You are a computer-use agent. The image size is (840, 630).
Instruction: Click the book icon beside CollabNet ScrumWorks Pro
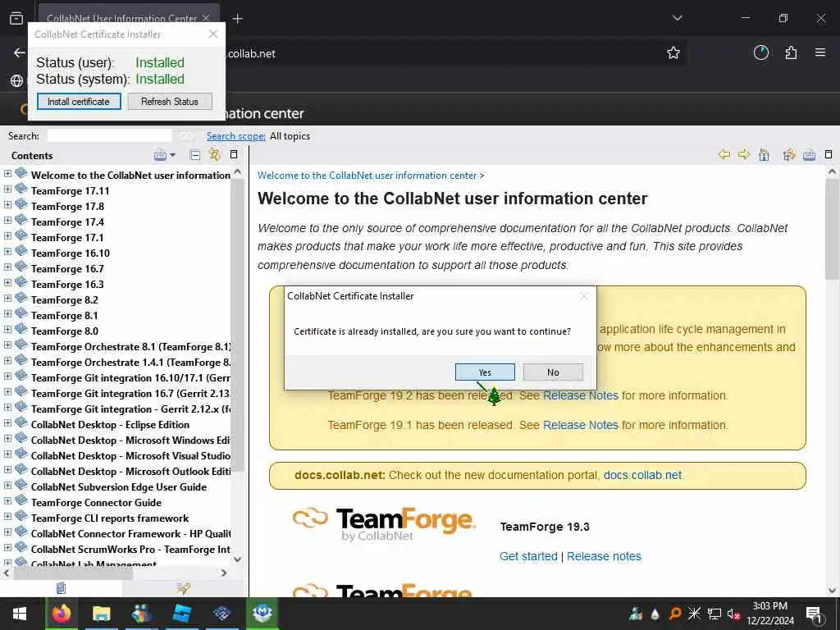pos(21,547)
